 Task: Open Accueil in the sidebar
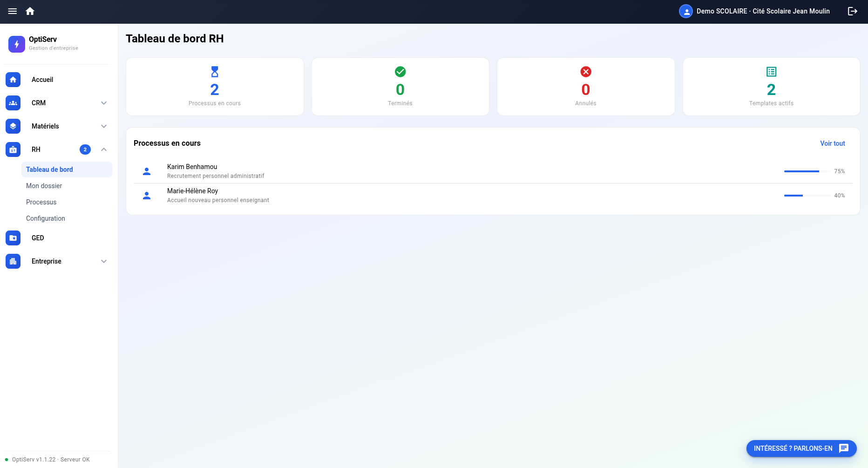pos(42,80)
